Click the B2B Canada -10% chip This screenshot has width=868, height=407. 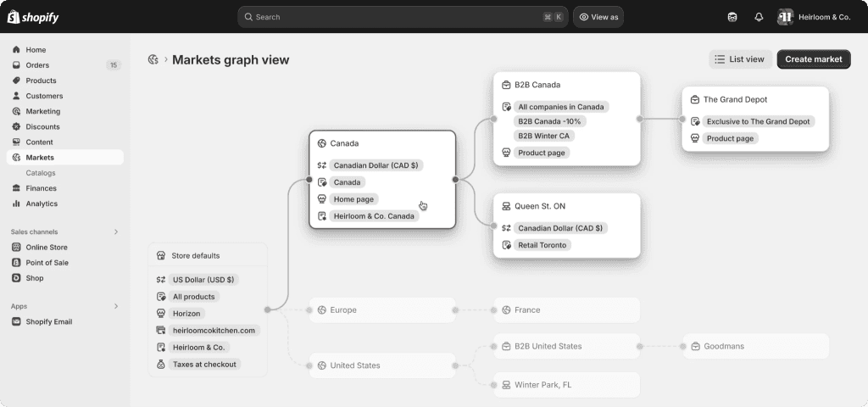(x=550, y=121)
